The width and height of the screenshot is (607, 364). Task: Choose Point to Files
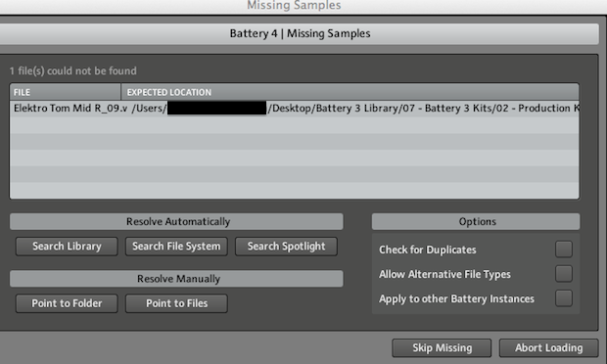(176, 303)
